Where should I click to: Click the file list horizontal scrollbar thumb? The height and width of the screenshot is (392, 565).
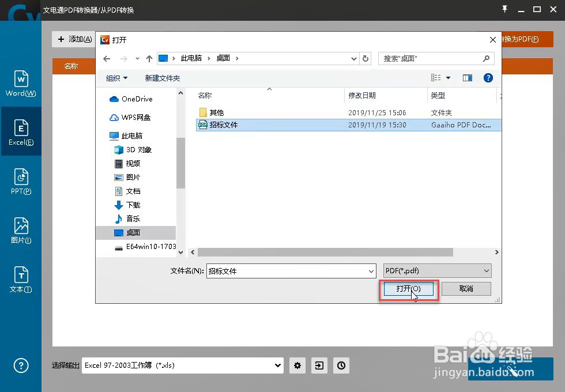(325, 252)
